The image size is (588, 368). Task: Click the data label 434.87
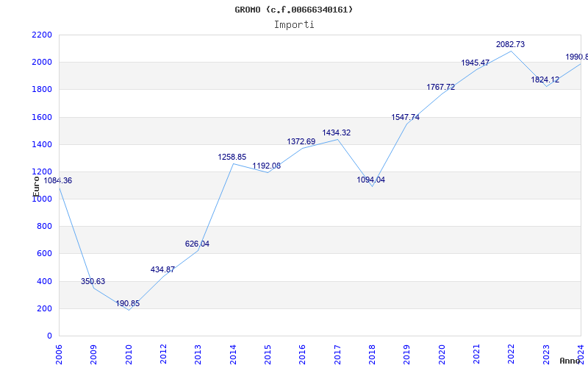pos(162,269)
